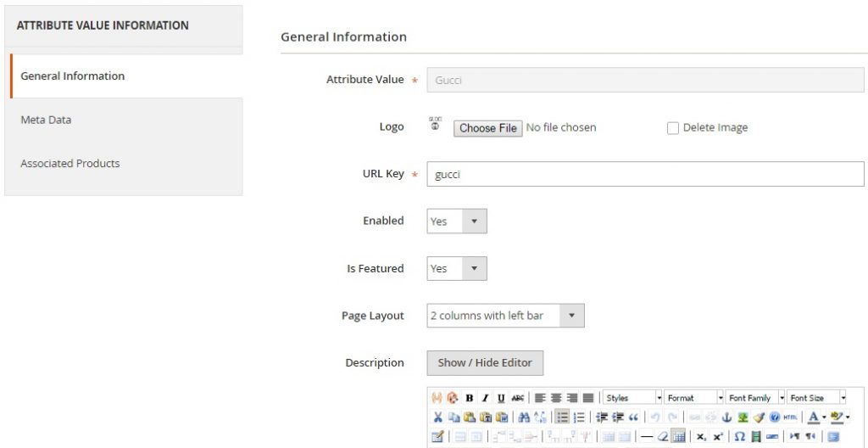Click the Attribute Value field showing Gucci
Image resolution: width=868 pixels, height=448 pixels.
(x=645, y=80)
